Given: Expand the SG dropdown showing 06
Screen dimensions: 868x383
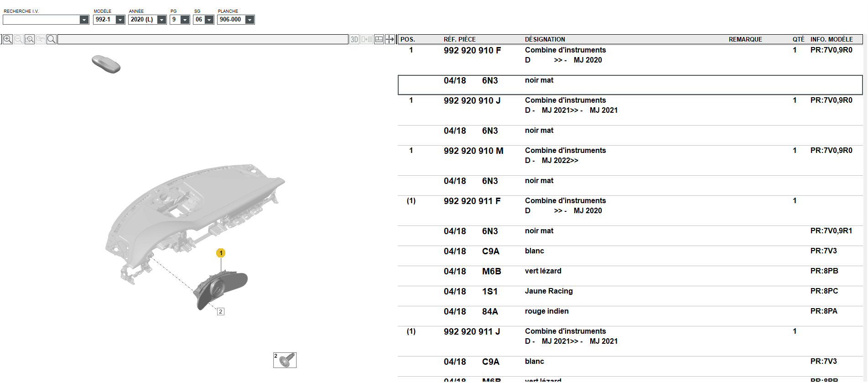Looking at the screenshot, I should [203, 20].
